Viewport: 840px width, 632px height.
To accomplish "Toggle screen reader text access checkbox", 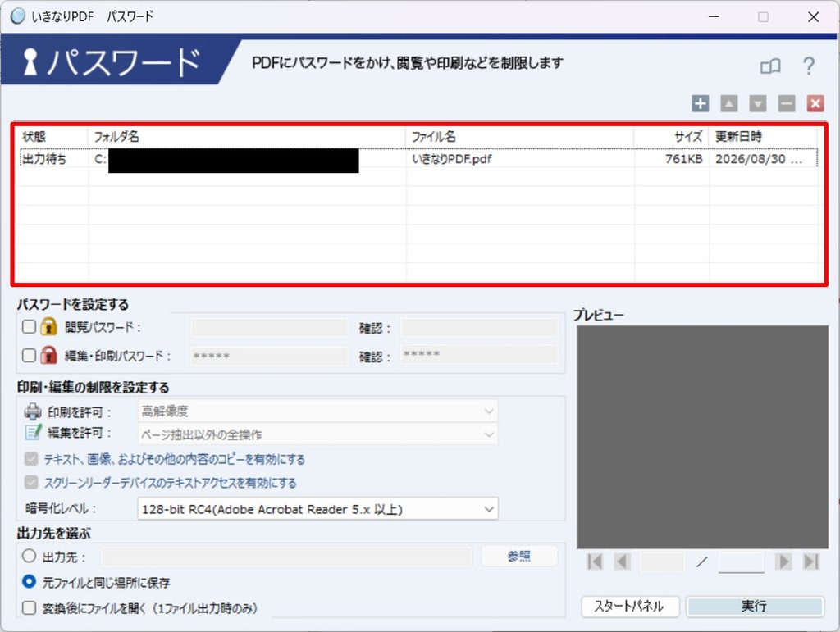I will click(x=31, y=482).
